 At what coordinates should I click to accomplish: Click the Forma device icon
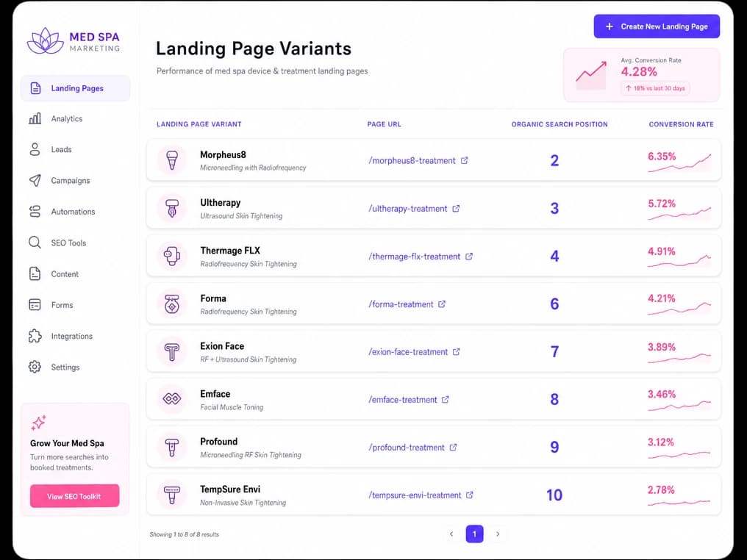click(172, 304)
